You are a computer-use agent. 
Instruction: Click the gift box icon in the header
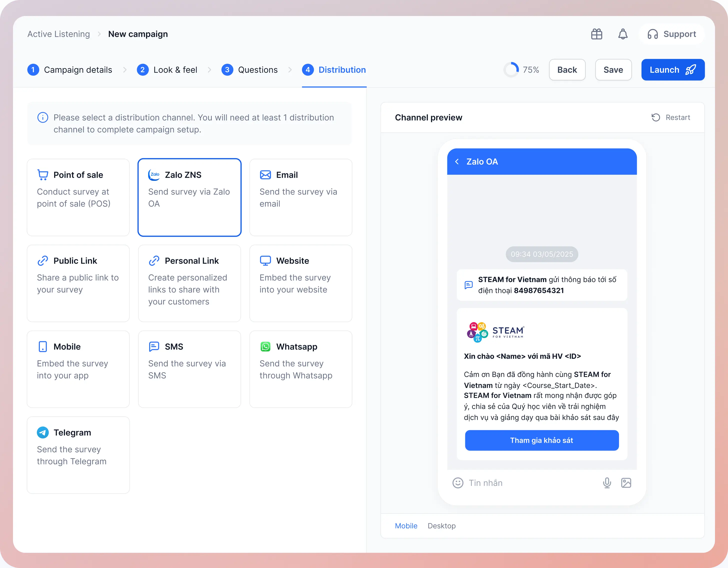[596, 34]
